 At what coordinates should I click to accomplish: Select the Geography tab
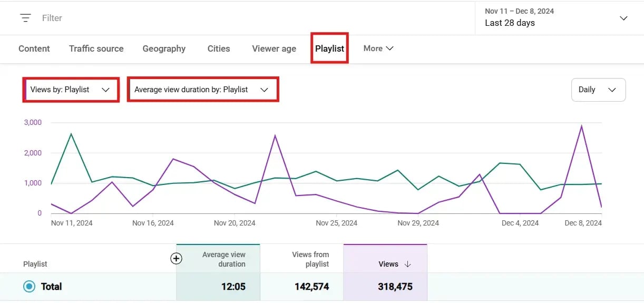[x=164, y=48]
